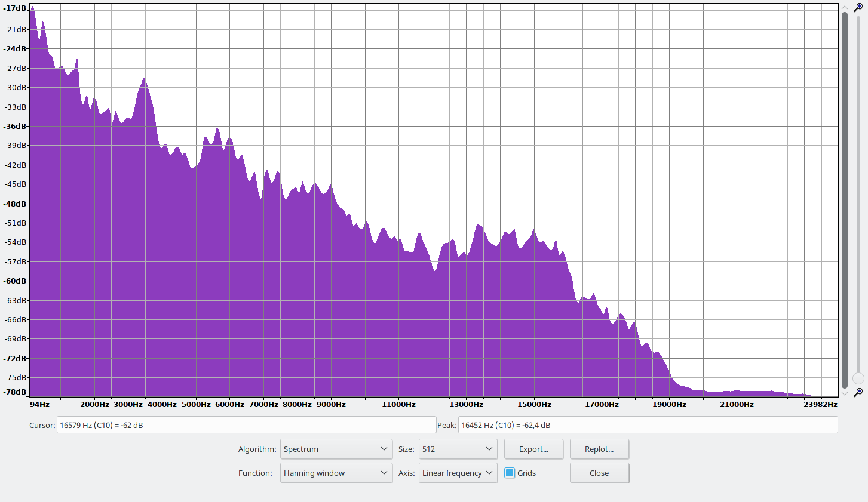868x502 pixels.
Task: Click the 13000Hz frequency label
Action: pyautogui.click(x=466, y=404)
